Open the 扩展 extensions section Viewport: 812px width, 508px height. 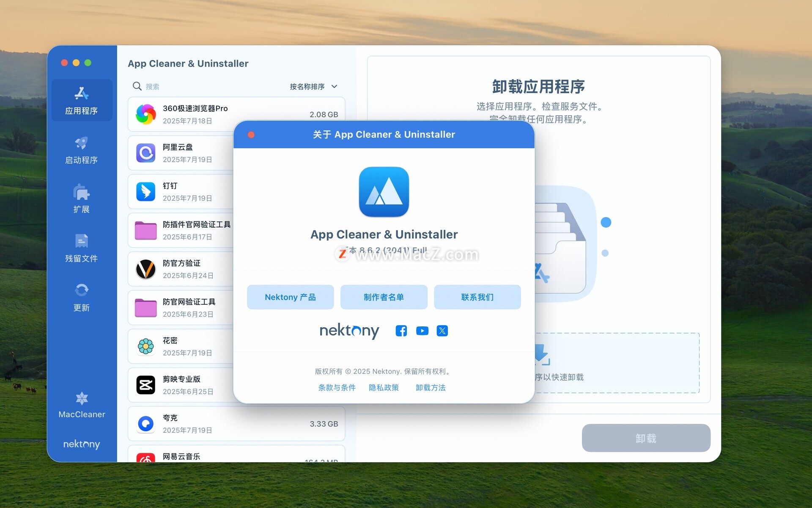[82, 199]
